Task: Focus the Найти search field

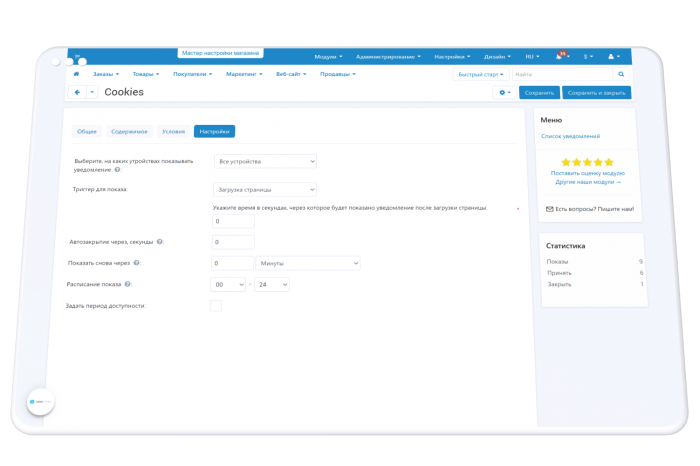Action: [562, 74]
